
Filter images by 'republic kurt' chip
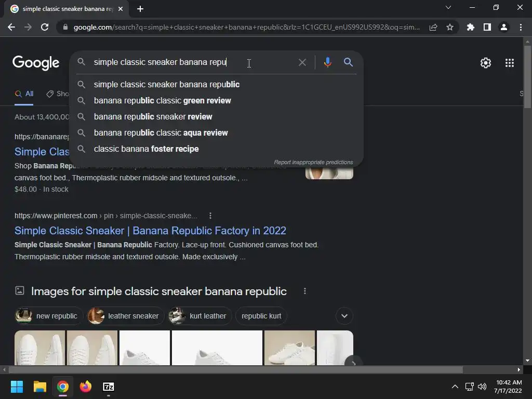click(261, 316)
